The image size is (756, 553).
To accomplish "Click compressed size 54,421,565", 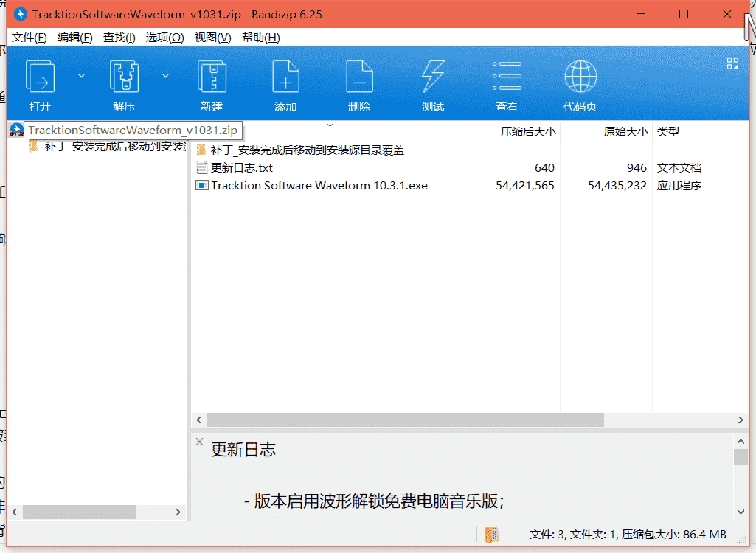I will [525, 186].
